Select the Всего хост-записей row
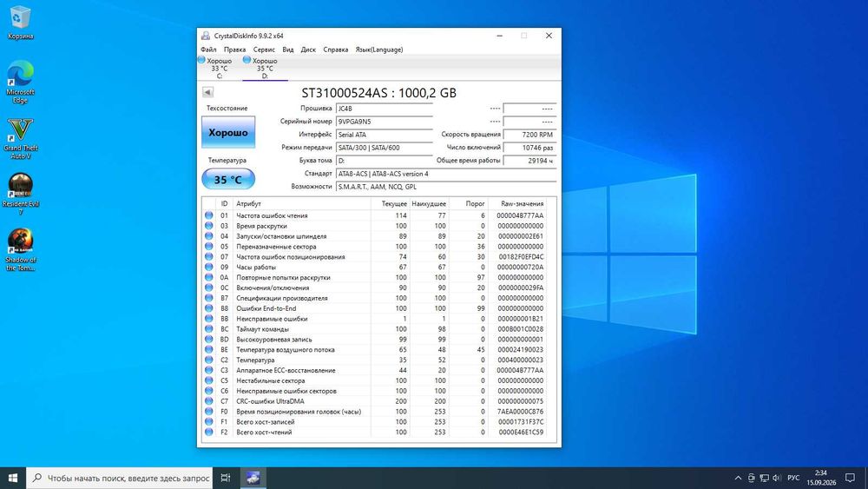This screenshot has height=489, width=868. click(374, 422)
